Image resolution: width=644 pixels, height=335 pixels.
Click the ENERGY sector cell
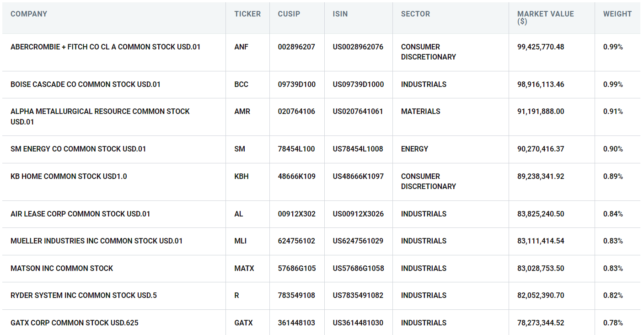coord(414,149)
